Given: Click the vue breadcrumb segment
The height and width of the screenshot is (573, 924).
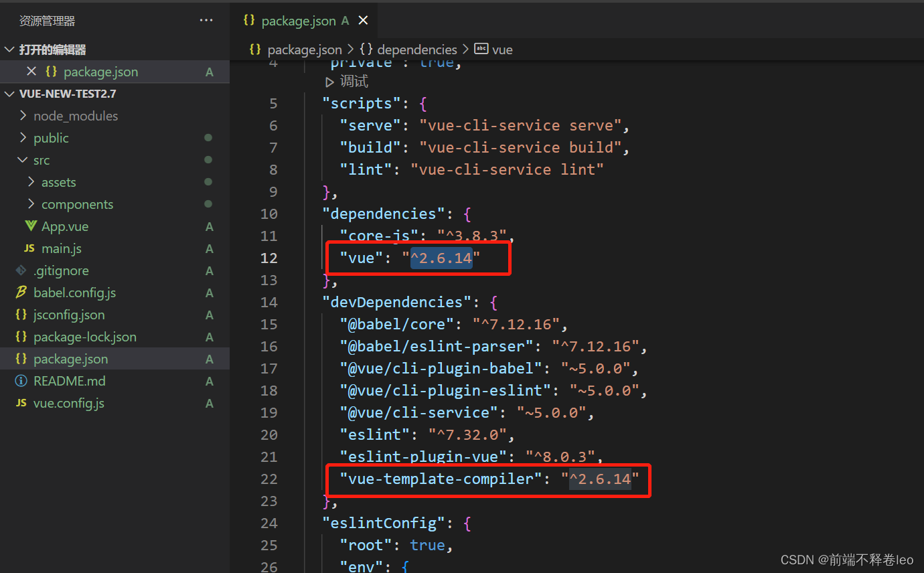Looking at the screenshot, I should pos(502,50).
